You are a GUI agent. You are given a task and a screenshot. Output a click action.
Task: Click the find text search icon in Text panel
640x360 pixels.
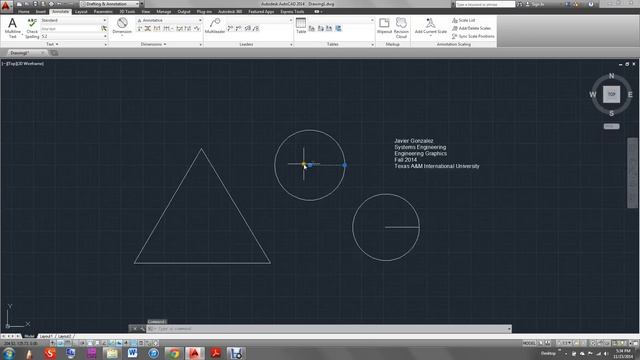104,29
